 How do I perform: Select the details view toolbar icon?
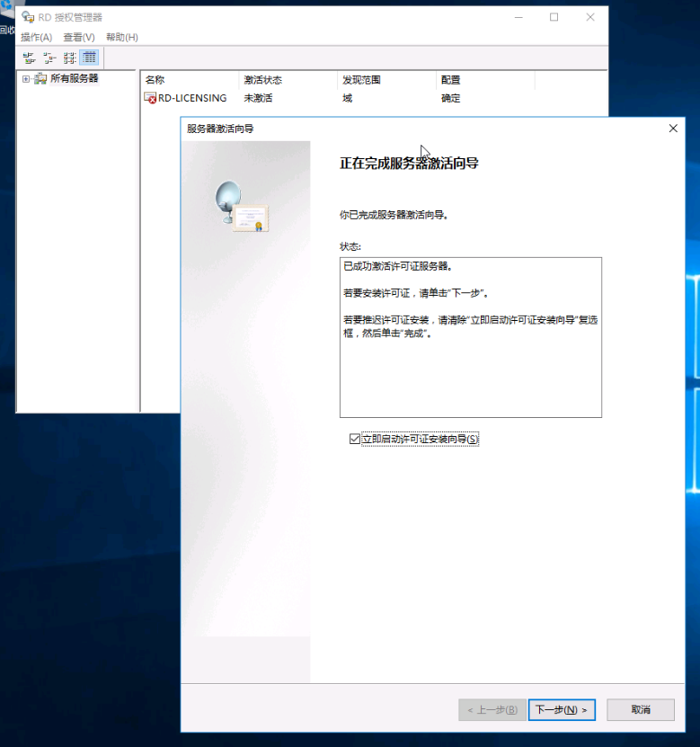90,58
